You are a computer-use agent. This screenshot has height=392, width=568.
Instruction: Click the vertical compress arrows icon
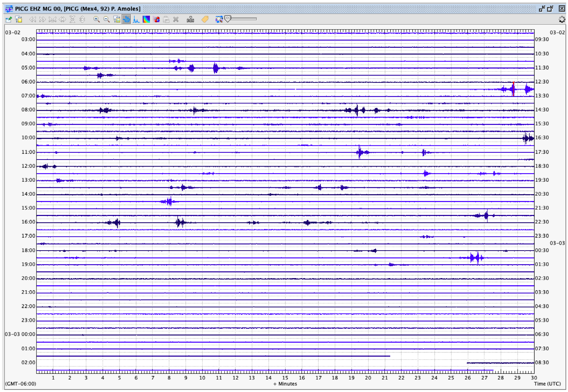(72, 20)
